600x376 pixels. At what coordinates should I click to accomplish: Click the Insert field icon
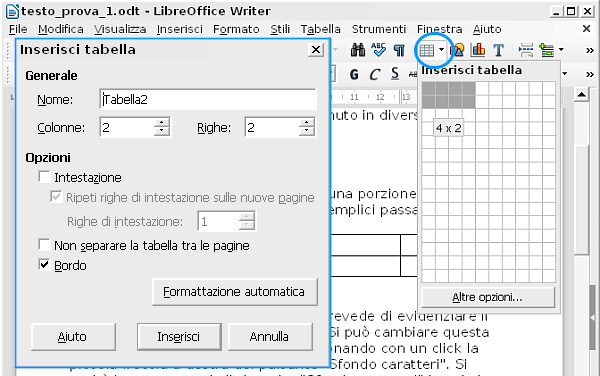(546, 50)
